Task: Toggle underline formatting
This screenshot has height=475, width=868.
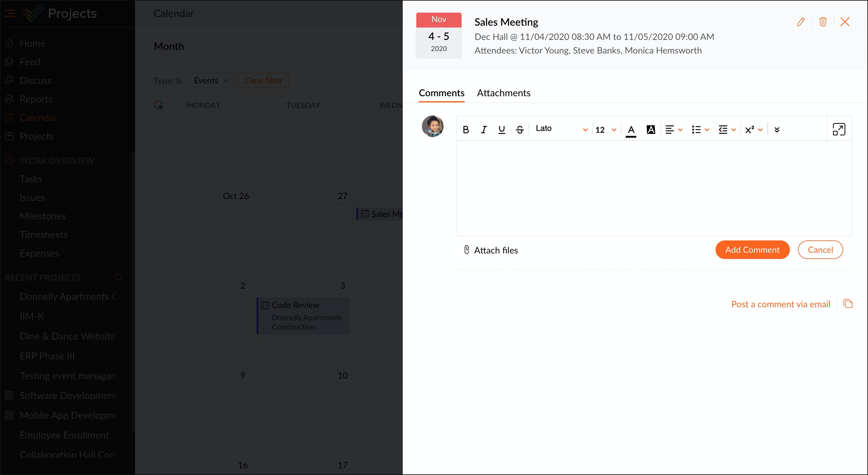Action: (502, 130)
